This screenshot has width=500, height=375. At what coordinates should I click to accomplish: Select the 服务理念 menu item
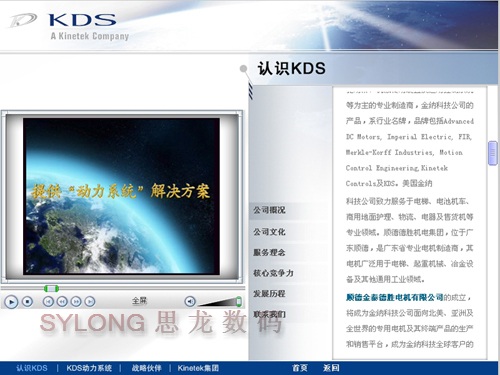[269, 252]
